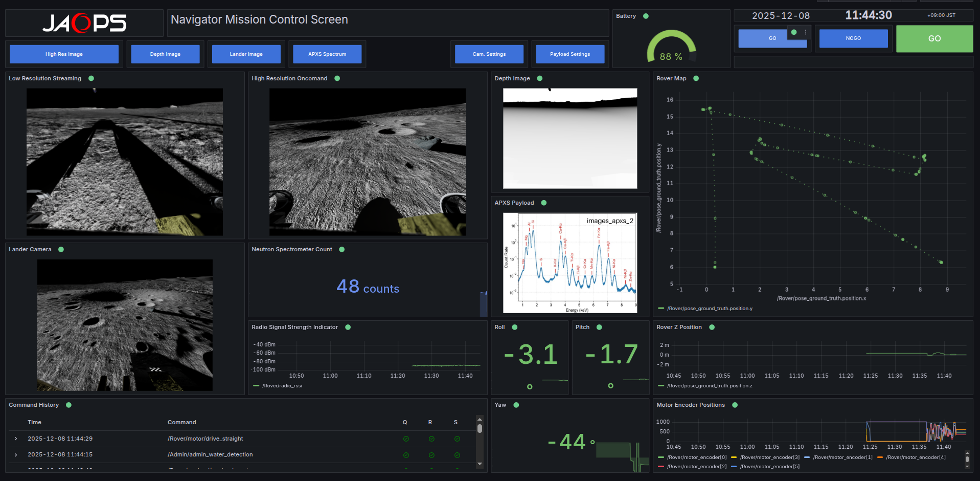
Task: Click the Neutron Spectrometer Count status dot
Action: [x=341, y=249]
